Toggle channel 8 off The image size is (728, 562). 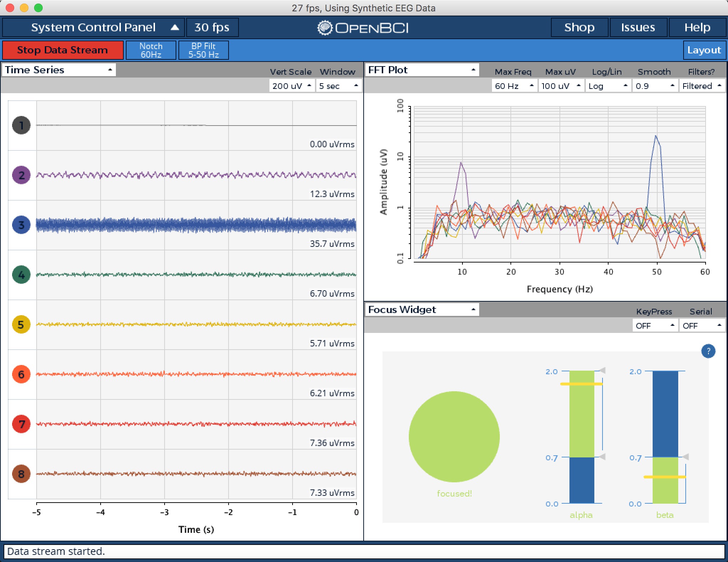(x=21, y=474)
